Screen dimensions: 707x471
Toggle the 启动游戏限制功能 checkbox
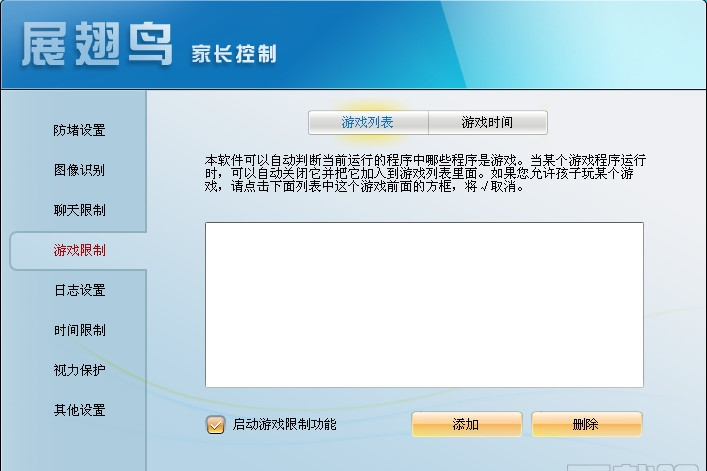click(x=216, y=425)
